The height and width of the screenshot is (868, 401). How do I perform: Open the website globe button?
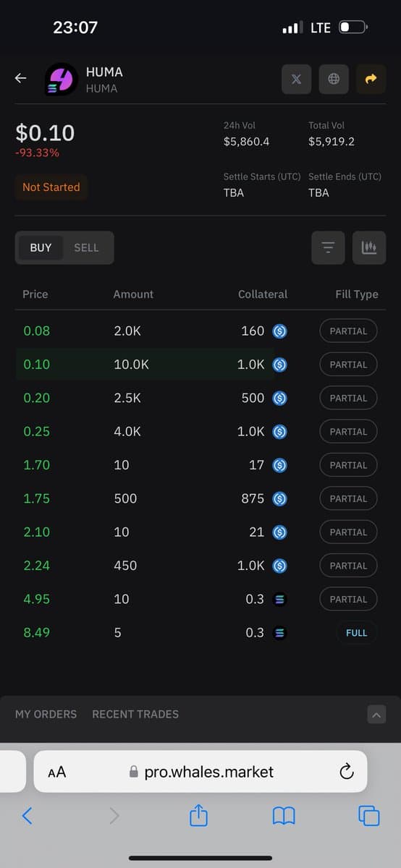334,80
